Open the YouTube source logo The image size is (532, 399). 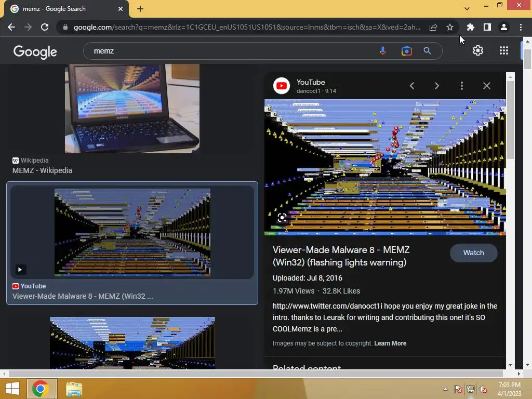coord(281,86)
